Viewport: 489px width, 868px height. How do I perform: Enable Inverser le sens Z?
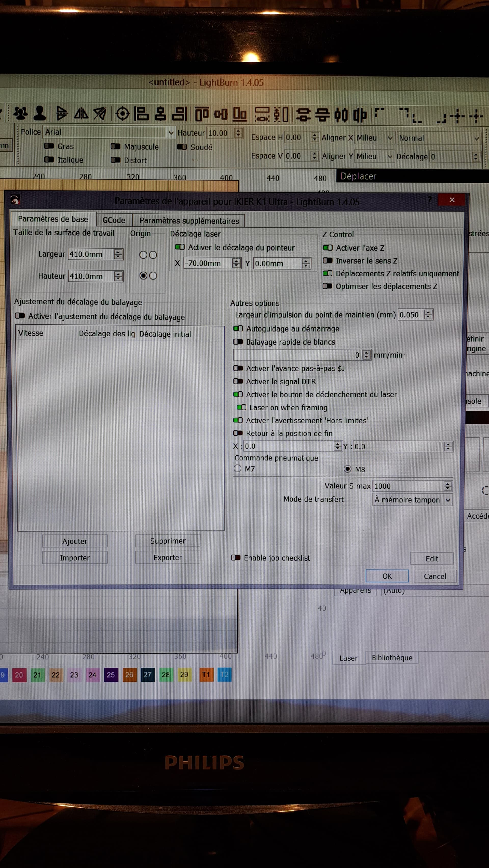328,260
